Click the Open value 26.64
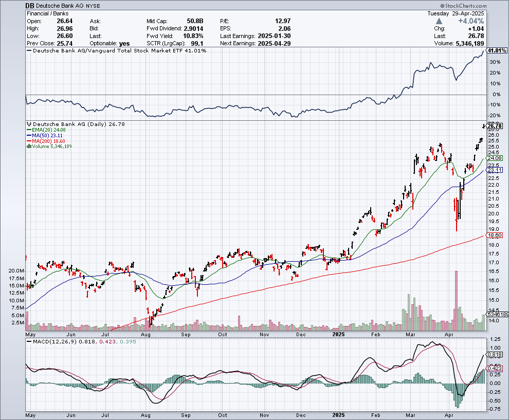The image size is (509, 420). coord(65,21)
